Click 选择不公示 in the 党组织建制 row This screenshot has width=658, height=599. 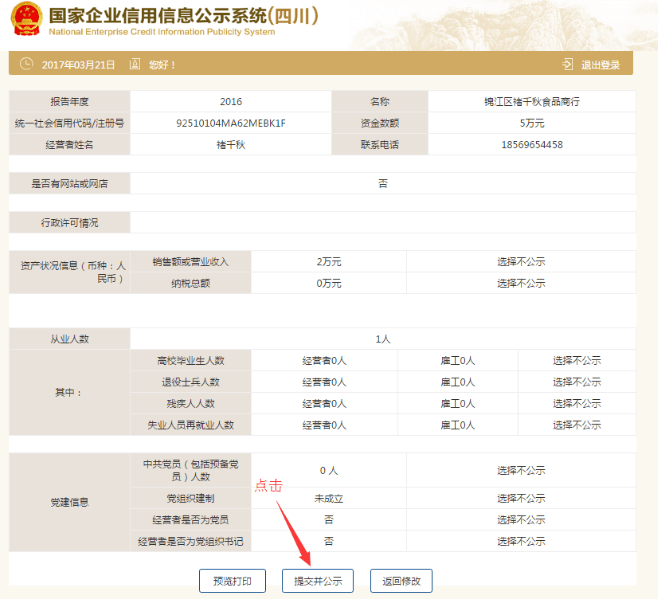[x=521, y=498]
